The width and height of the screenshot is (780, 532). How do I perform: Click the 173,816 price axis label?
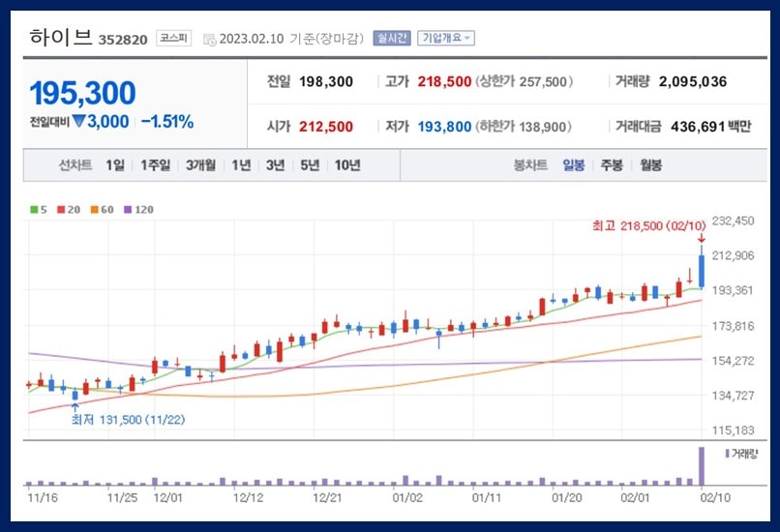point(734,326)
